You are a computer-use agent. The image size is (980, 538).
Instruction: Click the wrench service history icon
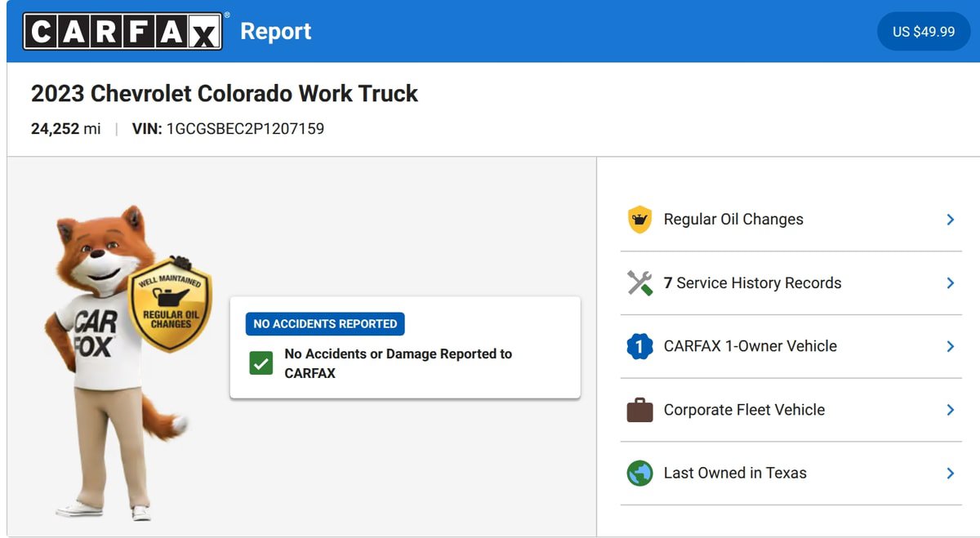[x=639, y=283]
